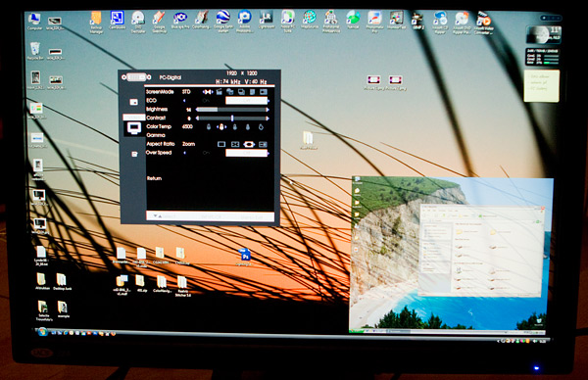Open the Xilisoft Video Converter shortcut
Image resolution: width=588 pixels, height=380 pixels.
(483, 23)
